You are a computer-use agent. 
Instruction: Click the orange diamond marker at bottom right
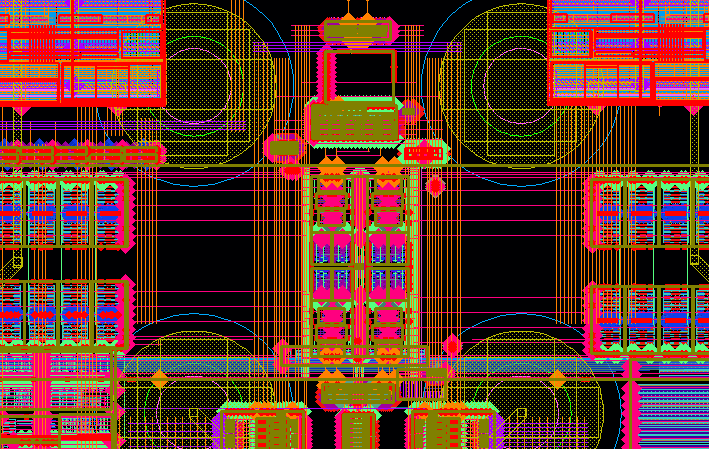pos(557,379)
